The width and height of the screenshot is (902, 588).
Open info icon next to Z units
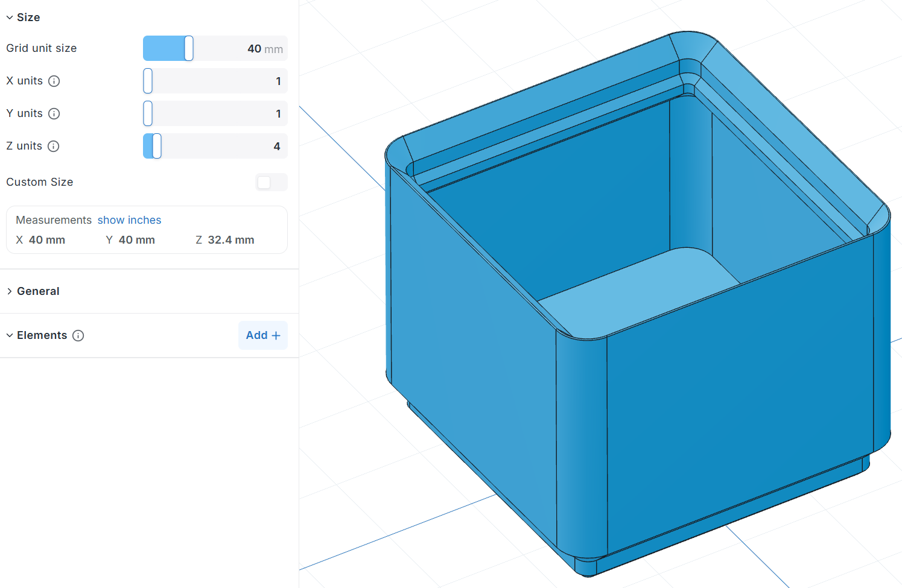point(54,146)
